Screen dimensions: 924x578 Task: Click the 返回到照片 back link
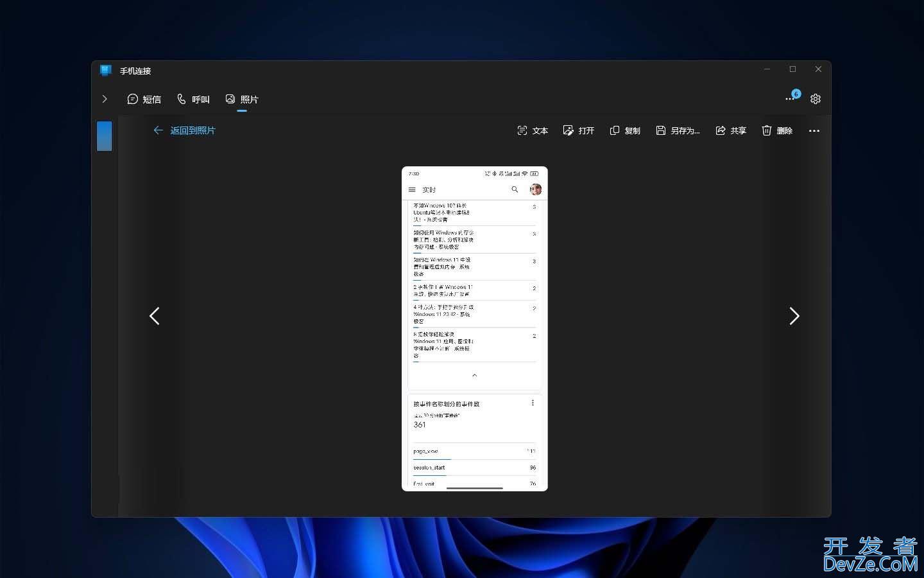(x=184, y=130)
